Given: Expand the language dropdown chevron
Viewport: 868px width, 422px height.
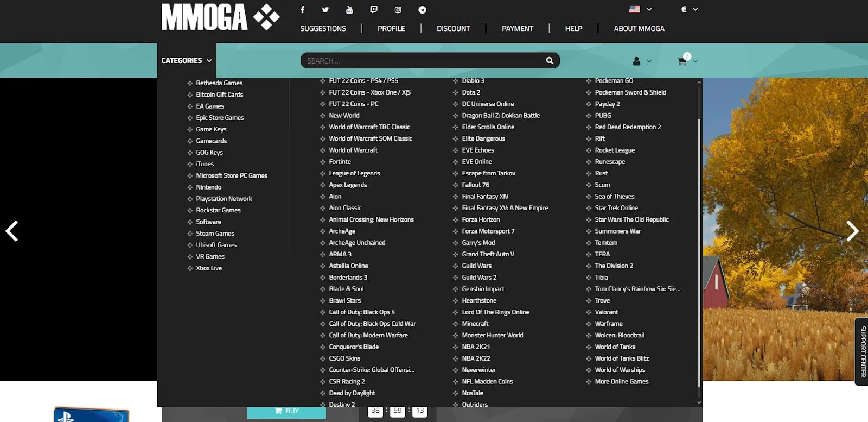Looking at the screenshot, I should (649, 9).
